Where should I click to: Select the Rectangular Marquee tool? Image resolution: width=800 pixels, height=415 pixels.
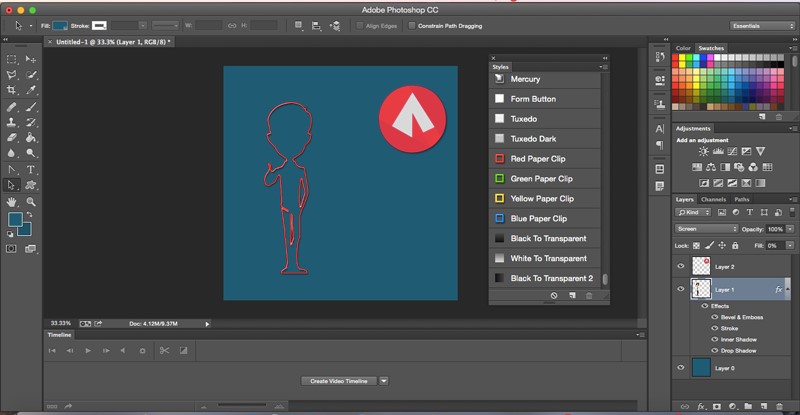click(x=11, y=59)
